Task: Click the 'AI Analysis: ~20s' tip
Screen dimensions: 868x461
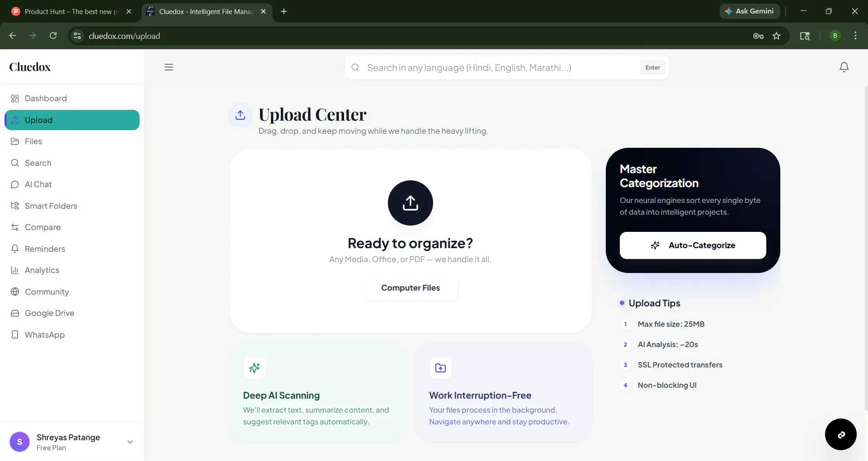Action: point(668,344)
